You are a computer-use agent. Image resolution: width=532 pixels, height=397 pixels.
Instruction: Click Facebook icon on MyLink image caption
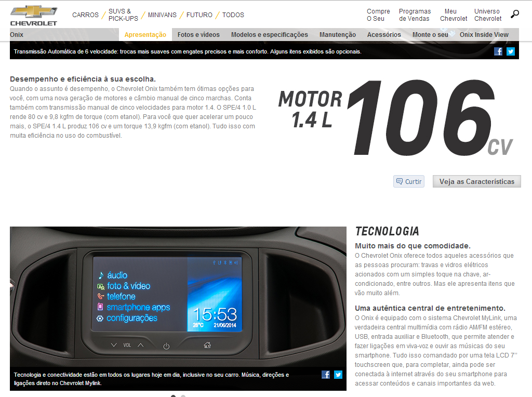326,375
